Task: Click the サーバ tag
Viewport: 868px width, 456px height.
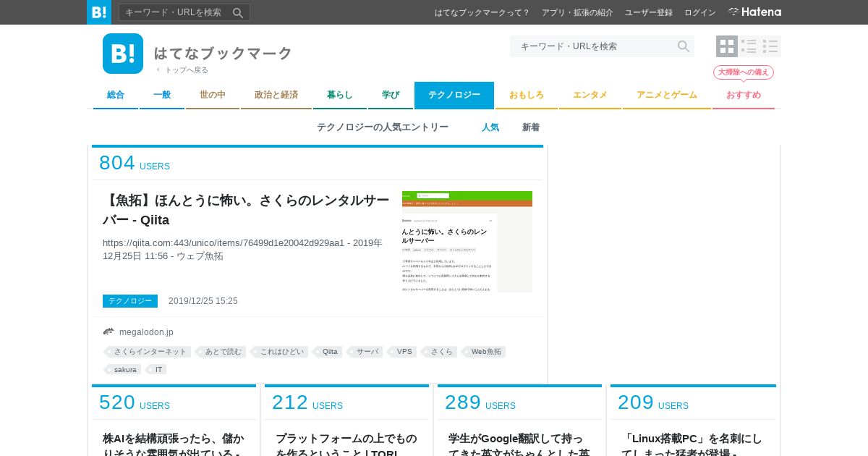Action: [x=365, y=352]
